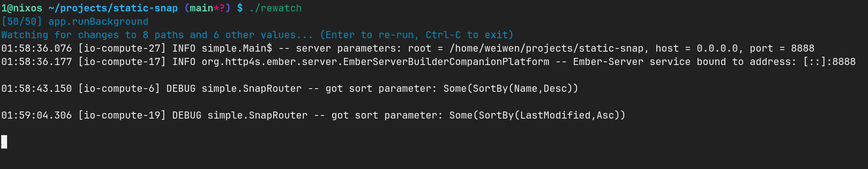Click the ./rewatch command text

pos(275,8)
